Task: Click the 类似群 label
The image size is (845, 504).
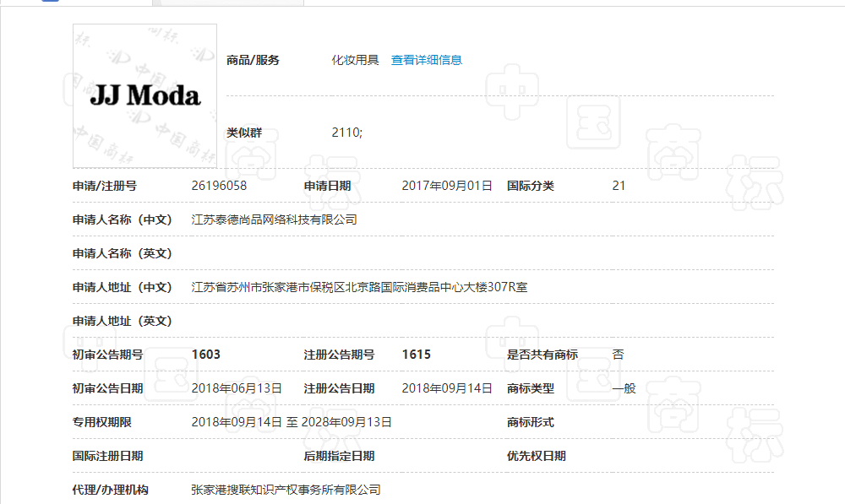Action: click(x=244, y=133)
